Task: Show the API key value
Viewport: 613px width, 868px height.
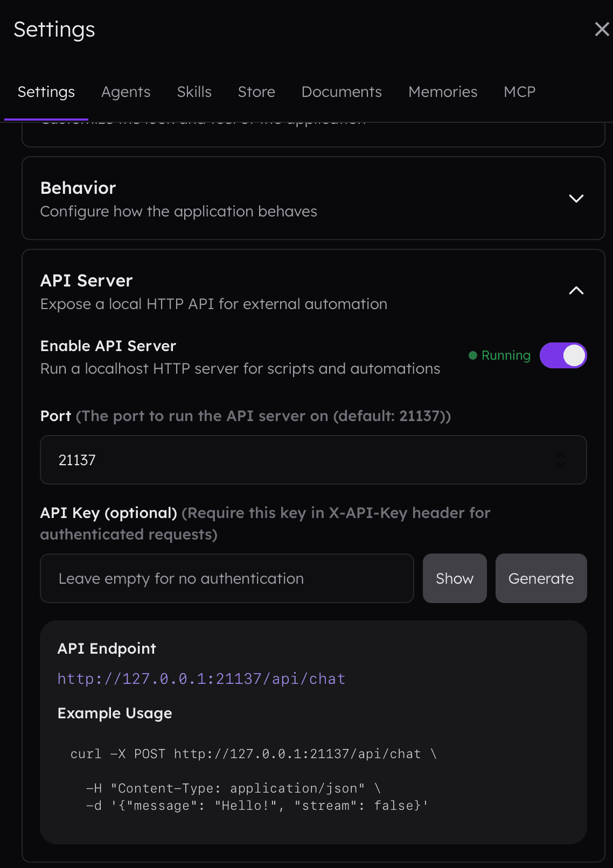Action: point(455,578)
